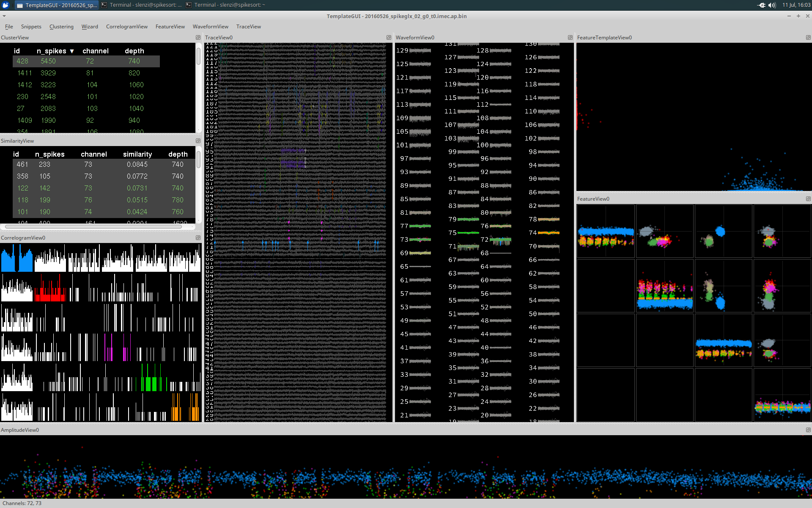The height and width of the screenshot is (508, 812).
Task: Float the SimilarityView panel with its dock icon
Action: coord(198,141)
